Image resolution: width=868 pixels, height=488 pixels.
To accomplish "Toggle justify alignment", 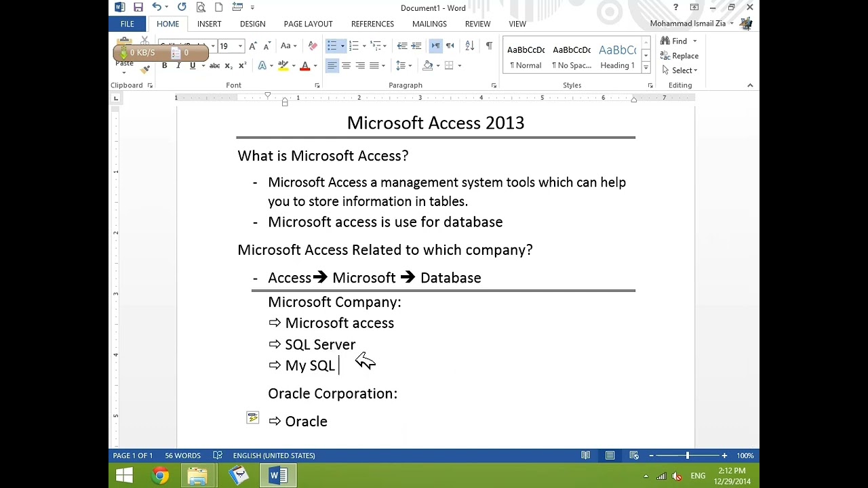I will [374, 66].
